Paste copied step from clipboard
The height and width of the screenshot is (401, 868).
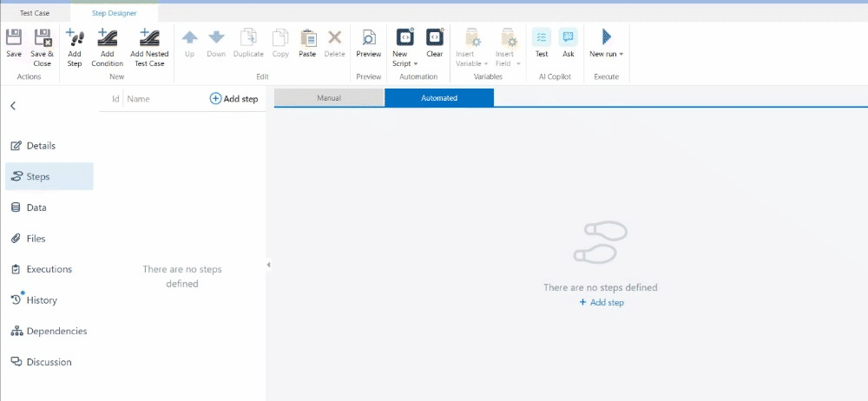pyautogui.click(x=307, y=38)
